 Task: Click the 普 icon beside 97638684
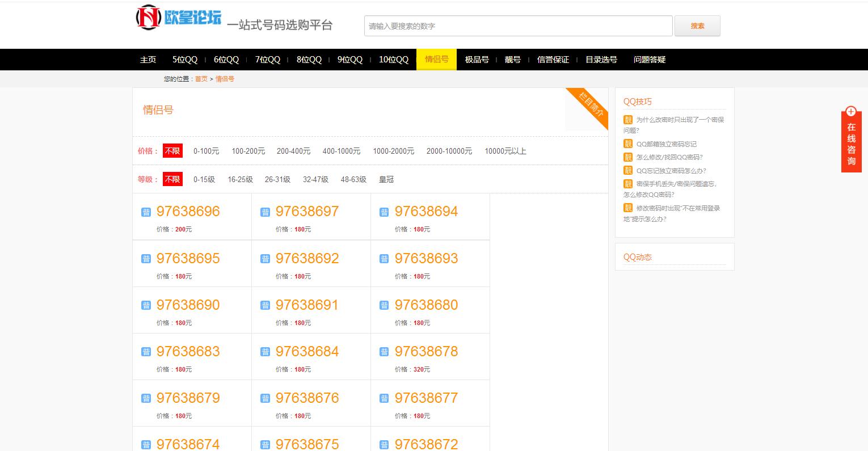click(x=265, y=351)
